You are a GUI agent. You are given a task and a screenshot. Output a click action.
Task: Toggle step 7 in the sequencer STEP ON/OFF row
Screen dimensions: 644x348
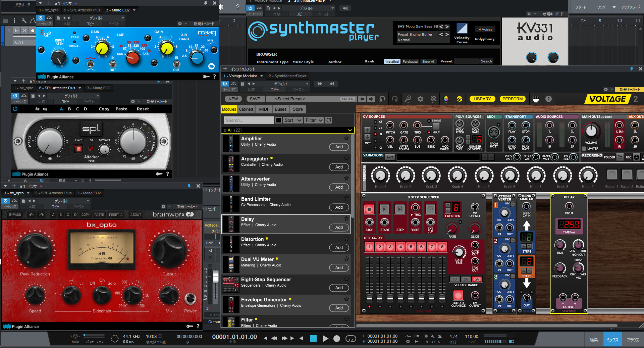pyautogui.click(x=432, y=247)
